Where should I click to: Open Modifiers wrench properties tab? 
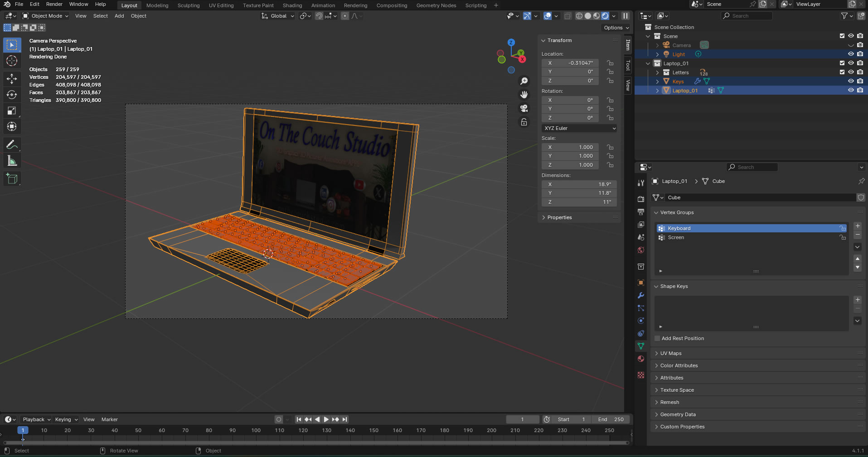point(641,295)
